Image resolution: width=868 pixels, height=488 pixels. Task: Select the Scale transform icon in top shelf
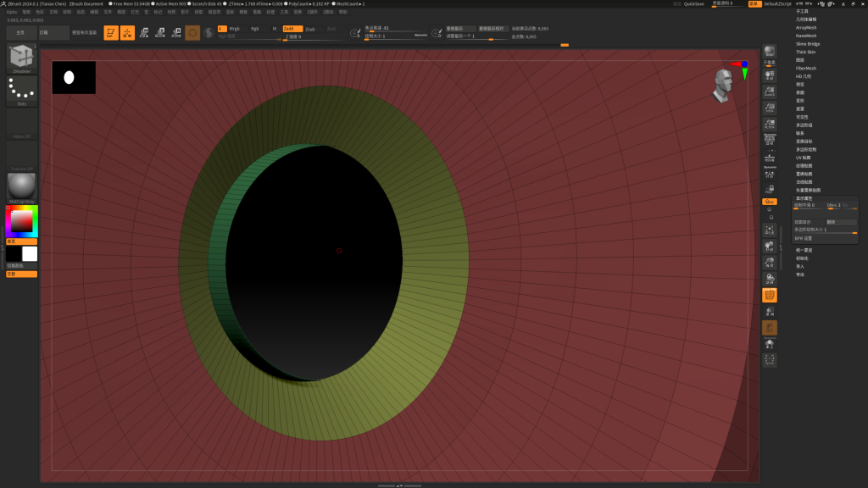pos(160,33)
